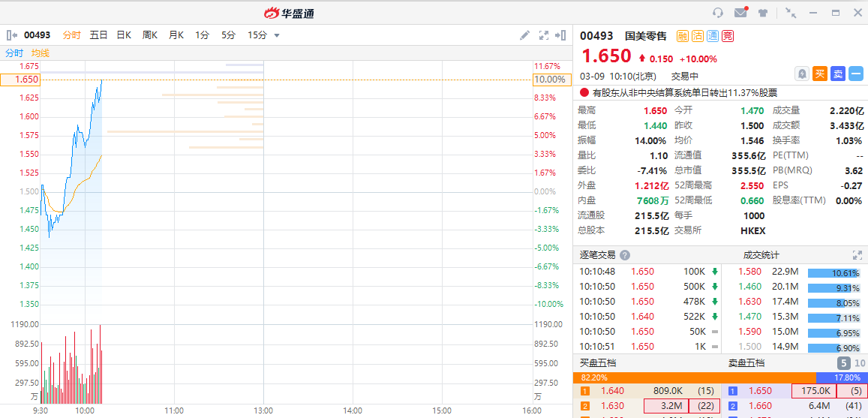Open customer service headset icon
Screen dimensions: 868x418
(718, 13)
